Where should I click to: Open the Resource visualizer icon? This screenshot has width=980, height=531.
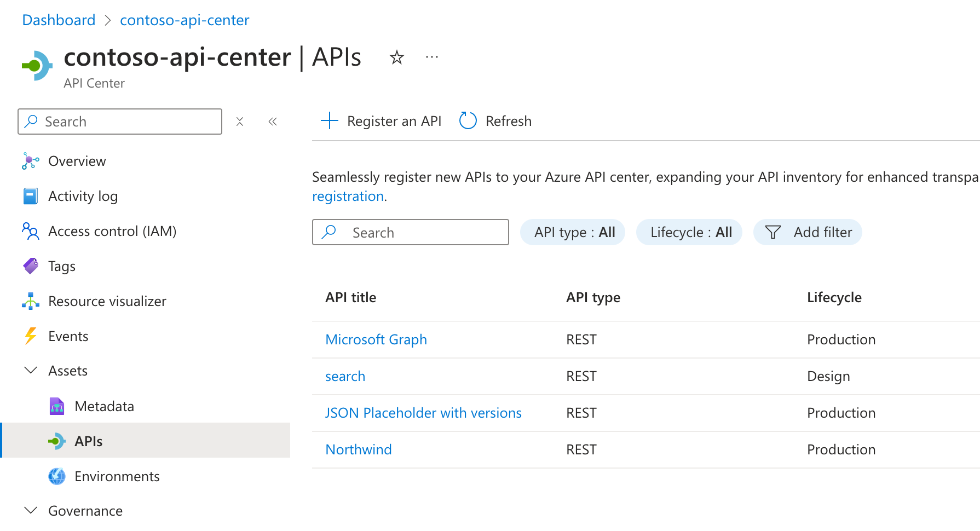coord(30,301)
